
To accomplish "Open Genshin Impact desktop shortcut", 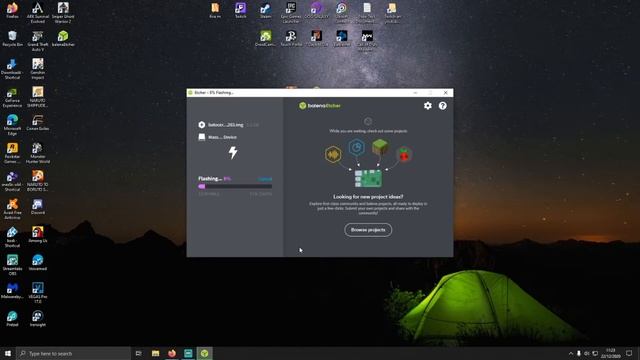I will [x=38, y=69].
